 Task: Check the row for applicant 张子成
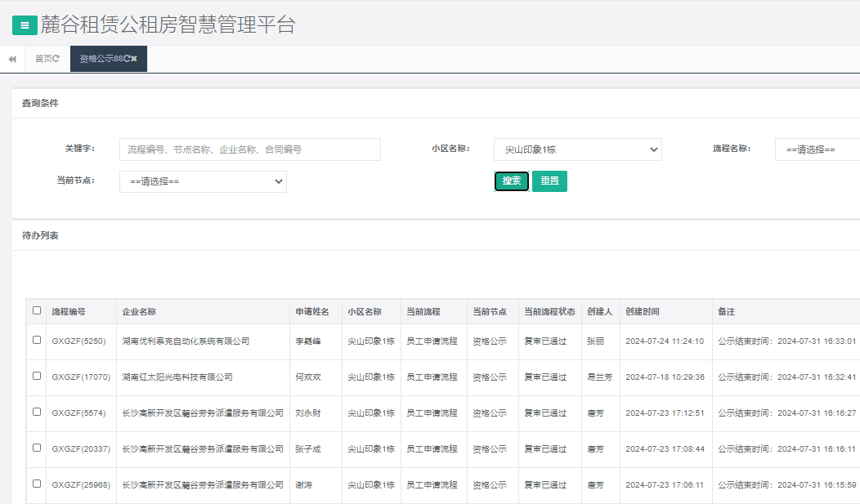tap(35, 448)
